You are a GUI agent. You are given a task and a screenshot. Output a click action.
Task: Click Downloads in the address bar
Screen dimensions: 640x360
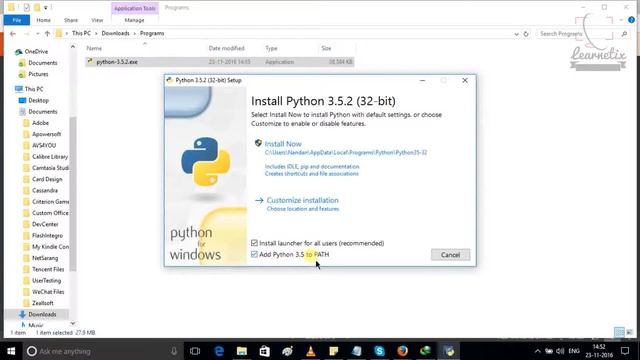116,33
